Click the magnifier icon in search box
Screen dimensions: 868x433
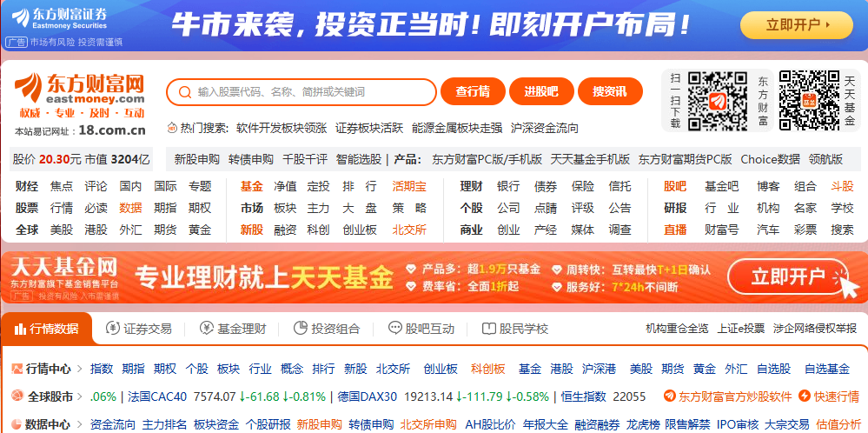[x=185, y=92]
